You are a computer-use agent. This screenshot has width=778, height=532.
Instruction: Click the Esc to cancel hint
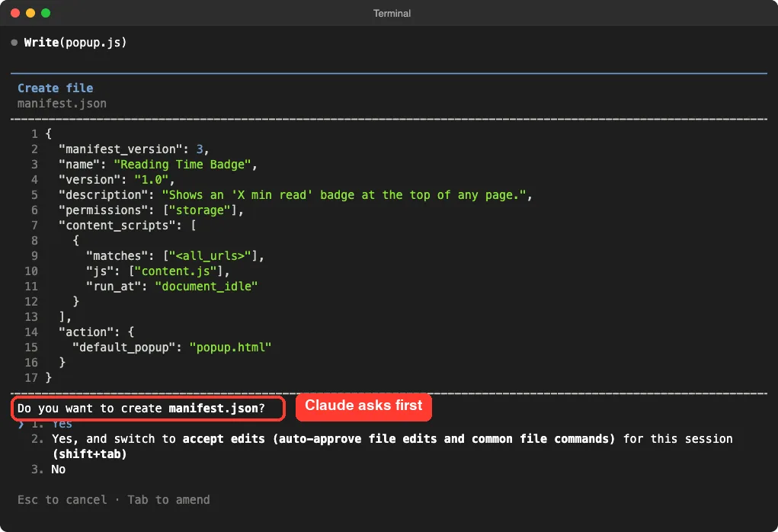[x=62, y=500]
